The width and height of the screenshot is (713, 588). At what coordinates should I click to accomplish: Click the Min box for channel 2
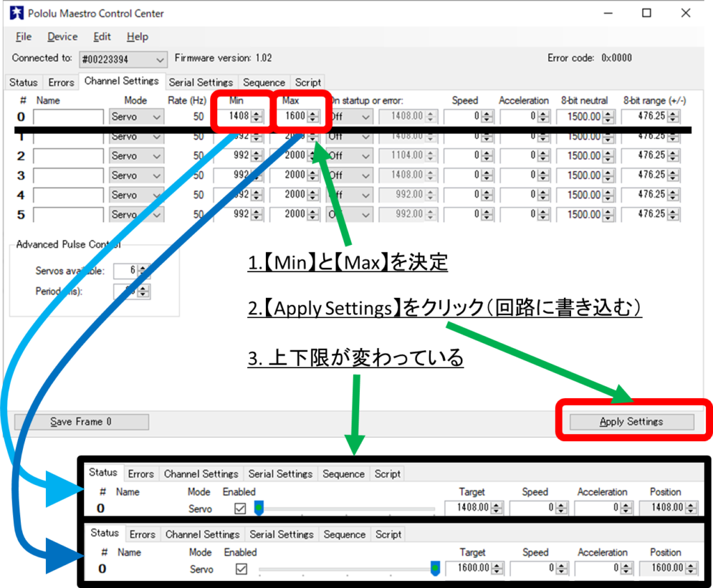point(238,155)
